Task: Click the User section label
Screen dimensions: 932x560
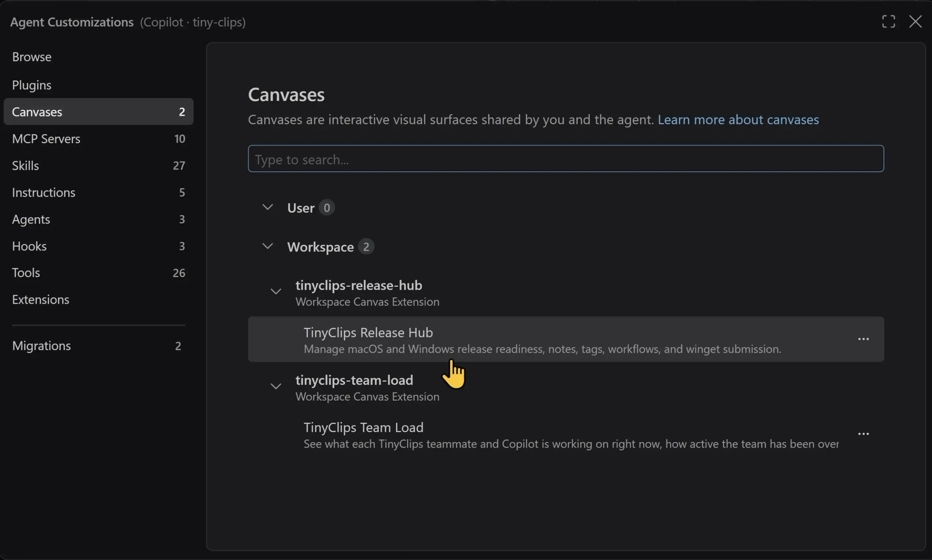Action: (301, 208)
